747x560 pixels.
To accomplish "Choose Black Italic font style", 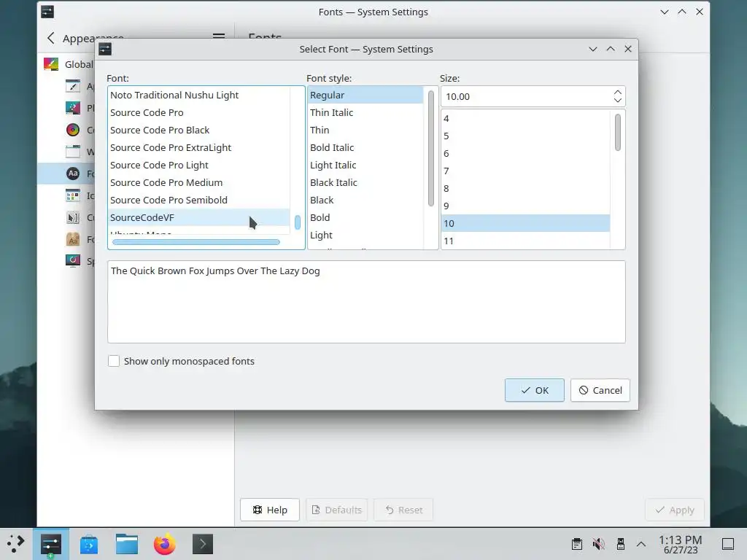I will click(365, 183).
